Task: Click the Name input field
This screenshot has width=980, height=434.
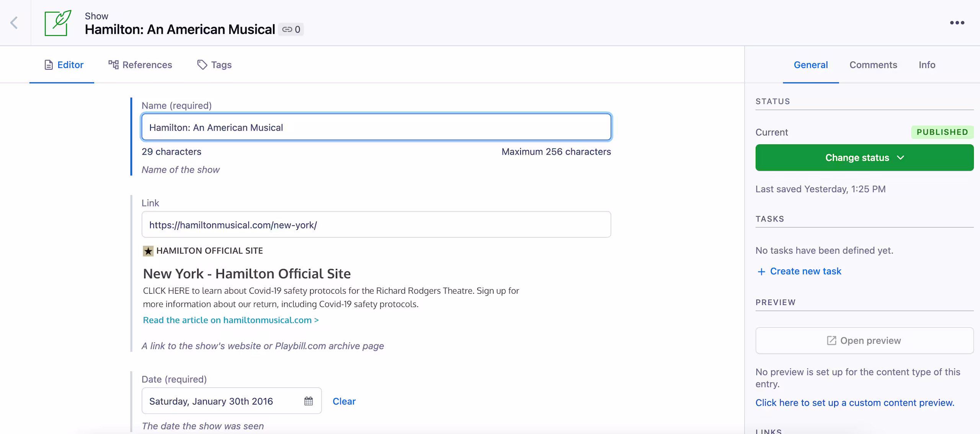Action: pos(376,127)
